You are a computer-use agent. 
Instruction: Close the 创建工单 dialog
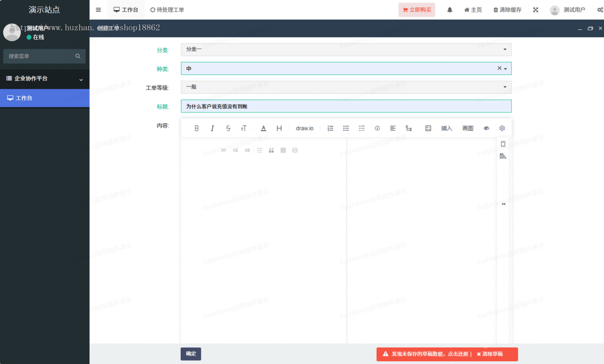click(x=600, y=29)
